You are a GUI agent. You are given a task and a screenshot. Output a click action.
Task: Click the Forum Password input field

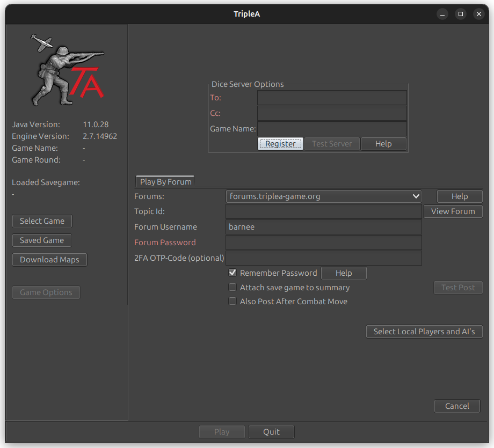tap(324, 243)
